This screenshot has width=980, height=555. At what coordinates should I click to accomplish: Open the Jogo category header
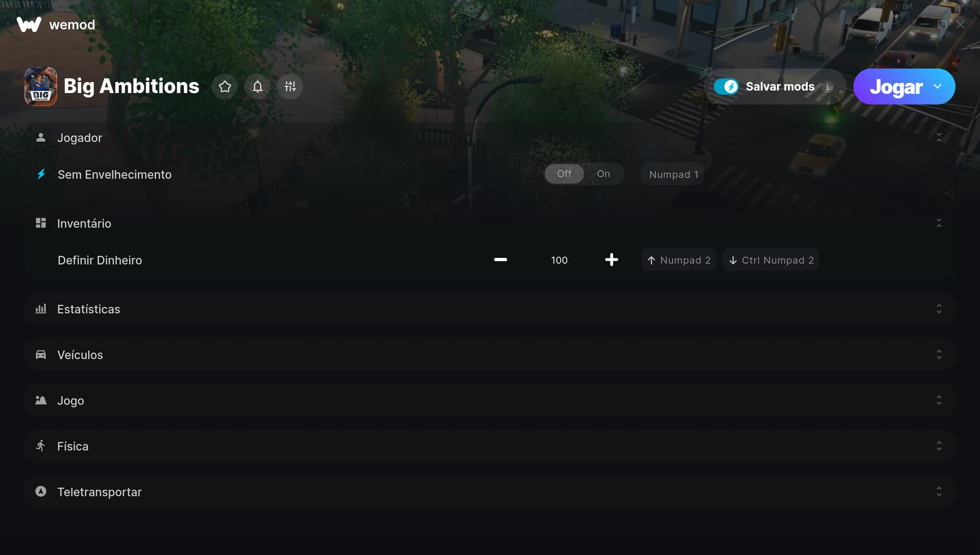71,400
